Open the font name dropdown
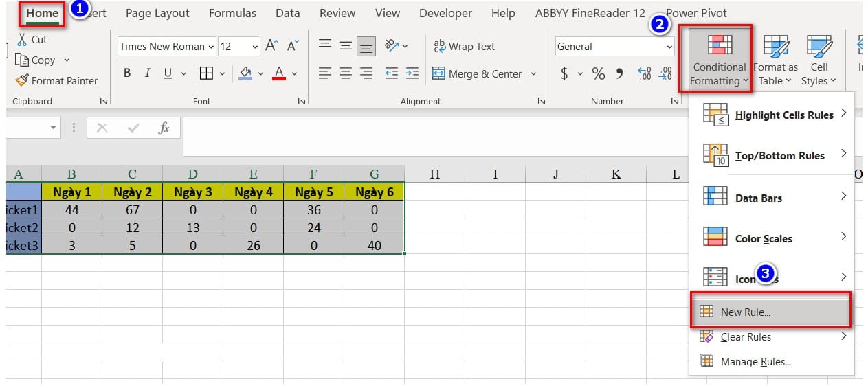868x388 pixels. pyautogui.click(x=211, y=46)
